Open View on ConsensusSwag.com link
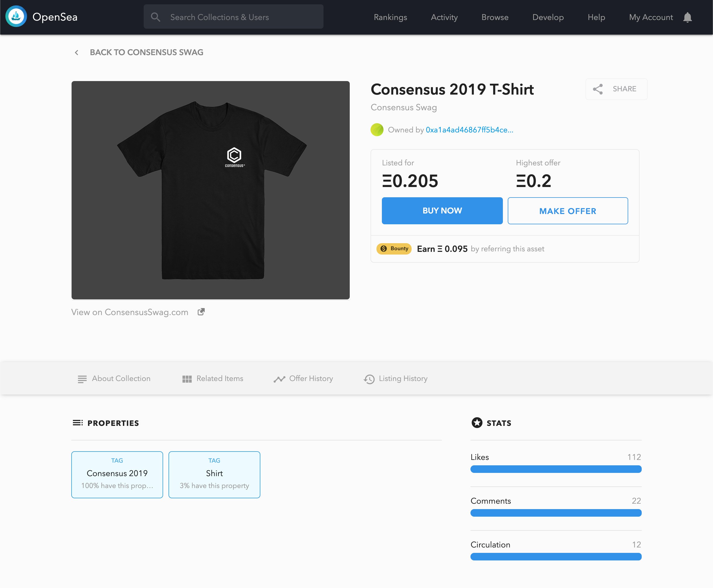The image size is (713, 588). point(130,312)
